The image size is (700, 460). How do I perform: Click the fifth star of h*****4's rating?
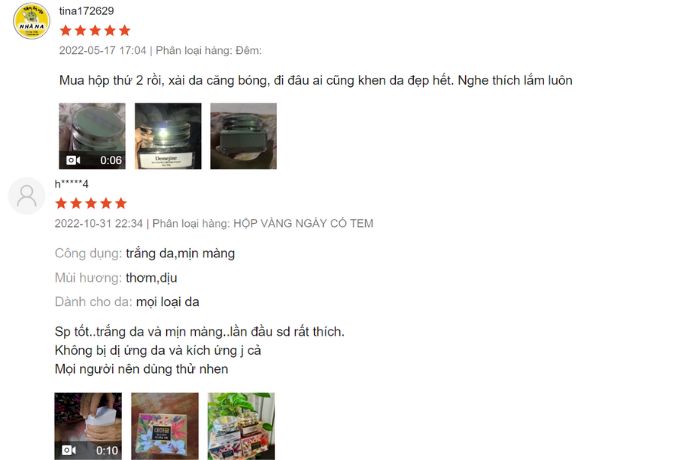pos(121,204)
